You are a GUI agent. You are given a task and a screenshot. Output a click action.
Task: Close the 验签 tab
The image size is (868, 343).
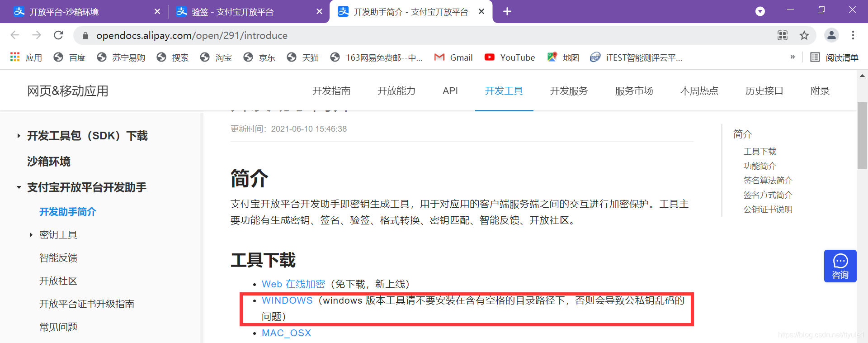tap(320, 11)
